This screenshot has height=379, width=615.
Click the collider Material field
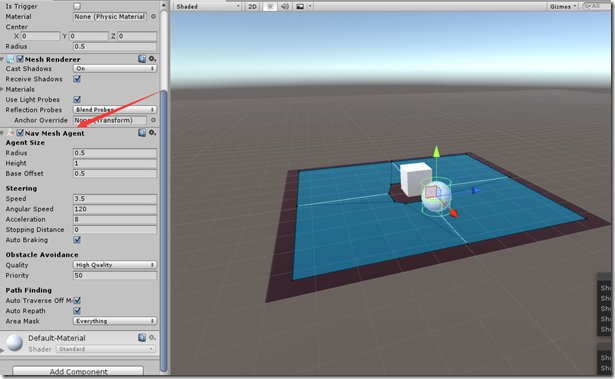[x=110, y=16]
